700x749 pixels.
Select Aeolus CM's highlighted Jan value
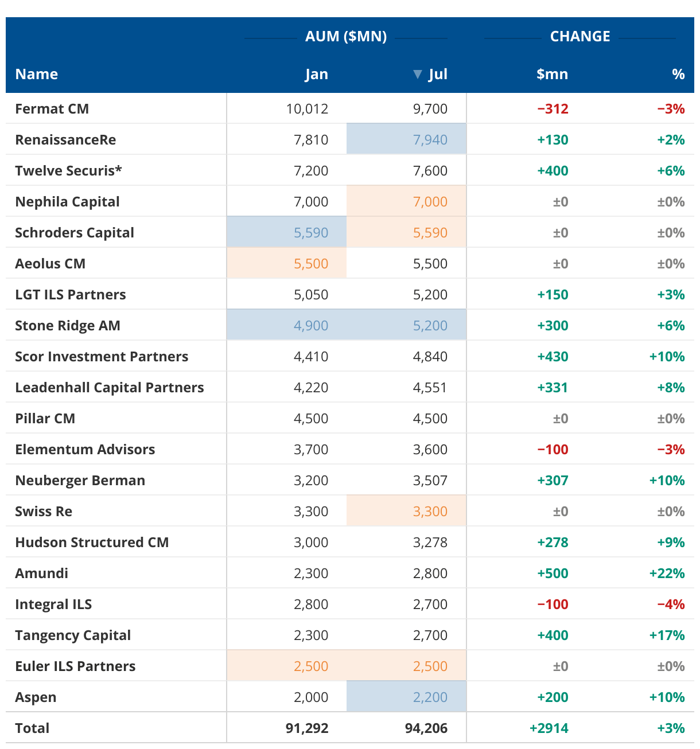(x=311, y=264)
